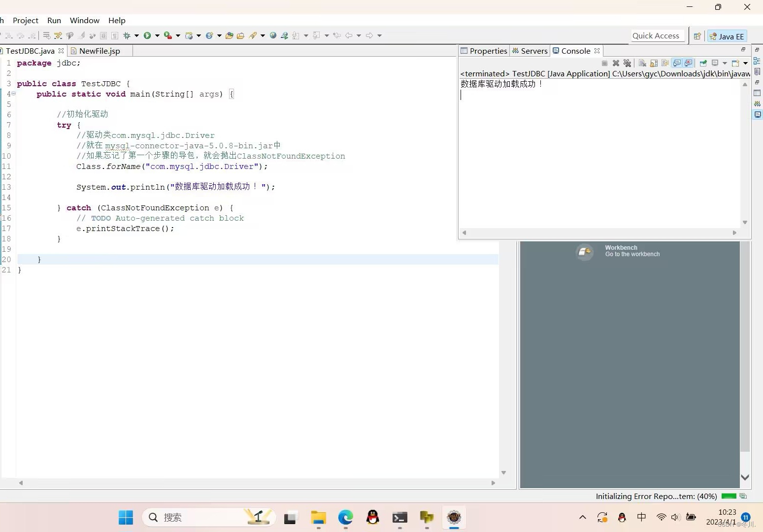Toggle Mark Occurrences in toolbar
This screenshot has width=763, height=532.
81,35
